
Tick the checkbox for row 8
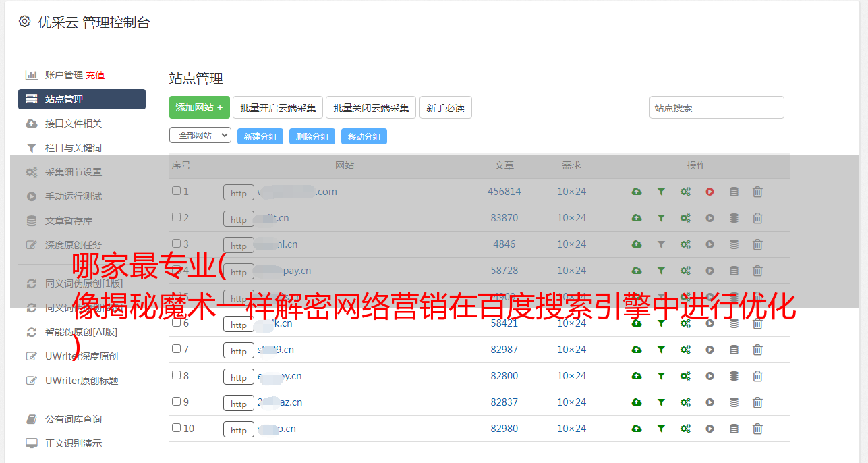point(176,375)
